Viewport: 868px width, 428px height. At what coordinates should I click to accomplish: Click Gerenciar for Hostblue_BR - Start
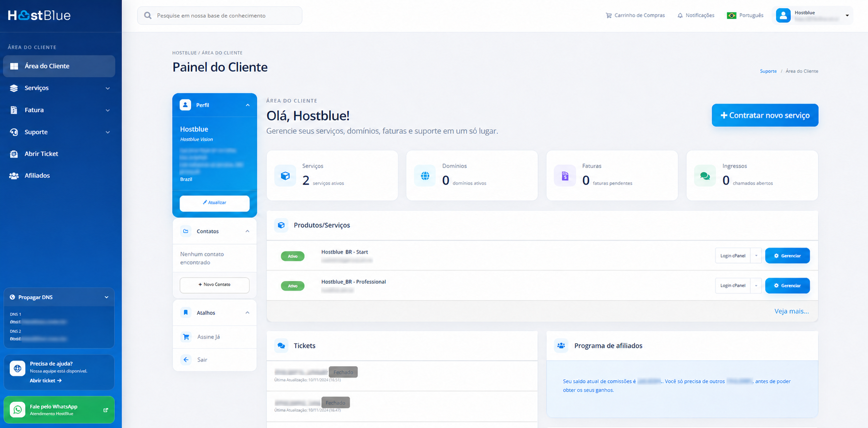(x=787, y=256)
